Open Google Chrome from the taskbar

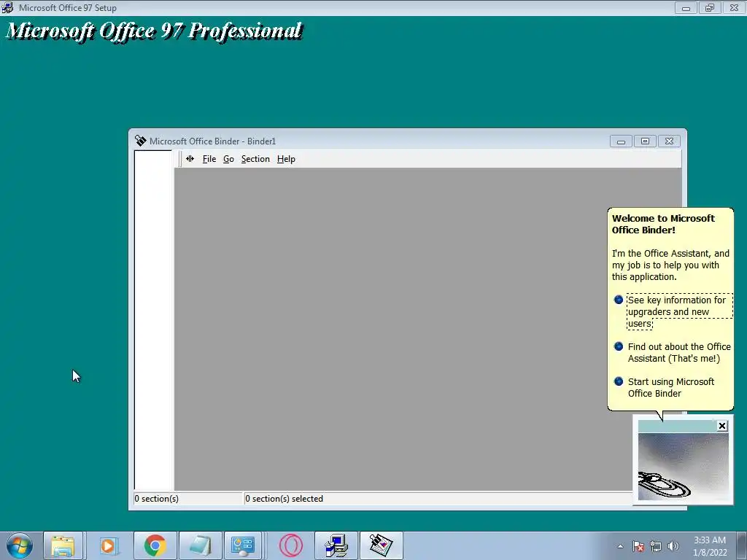155,545
